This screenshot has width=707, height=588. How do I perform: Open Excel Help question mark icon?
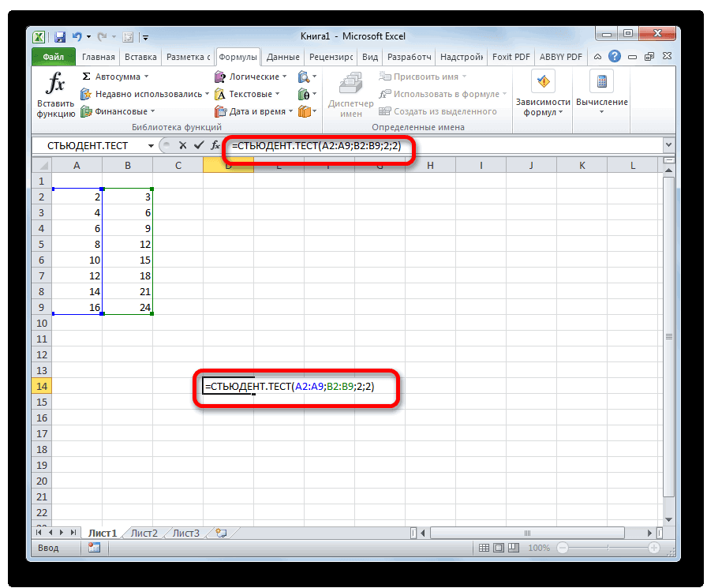(x=614, y=56)
